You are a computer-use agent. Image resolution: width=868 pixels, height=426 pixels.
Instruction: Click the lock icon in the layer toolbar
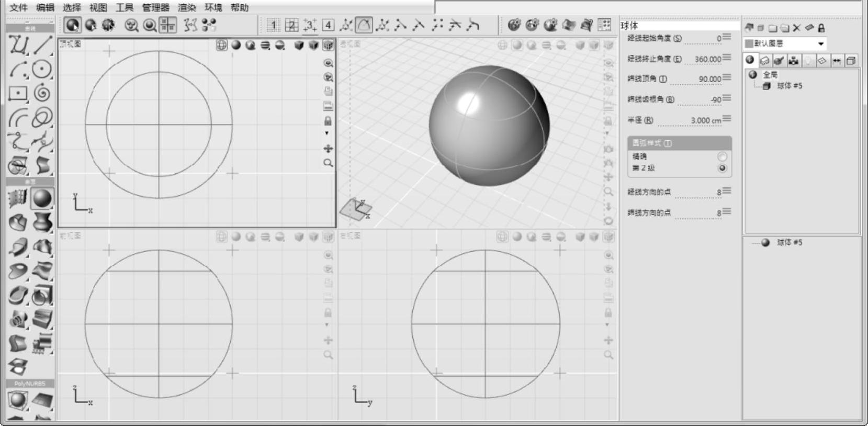click(821, 28)
